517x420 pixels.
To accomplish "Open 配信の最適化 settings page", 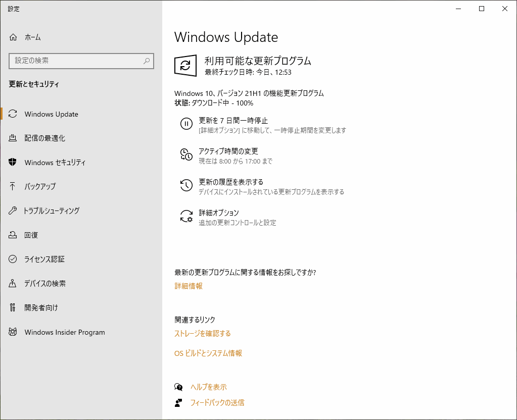I will pos(81,138).
